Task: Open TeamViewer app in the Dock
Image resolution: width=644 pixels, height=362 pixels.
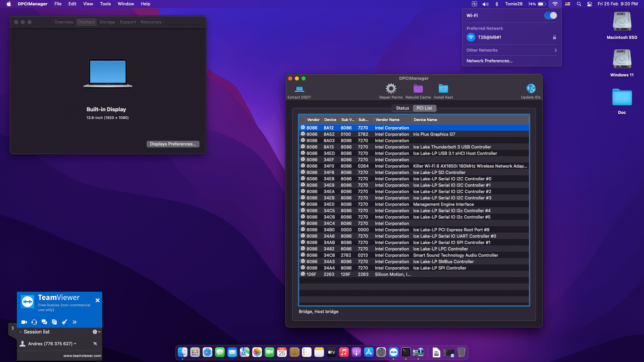Action: coord(393,352)
